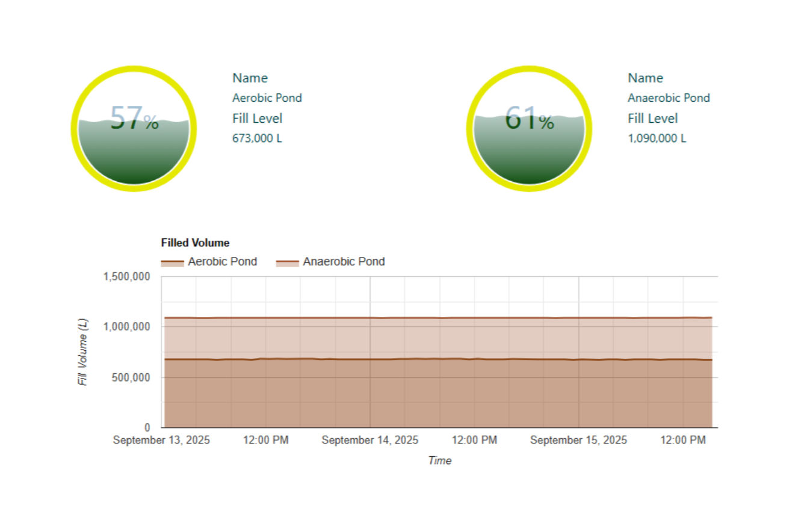Click the 57% gauge percentage text
The height and width of the screenshot is (532, 798).
(134, 119)
